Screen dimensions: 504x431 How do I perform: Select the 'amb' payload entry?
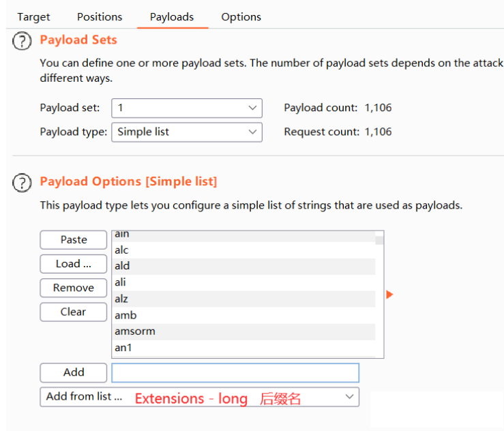pos(243,315)
